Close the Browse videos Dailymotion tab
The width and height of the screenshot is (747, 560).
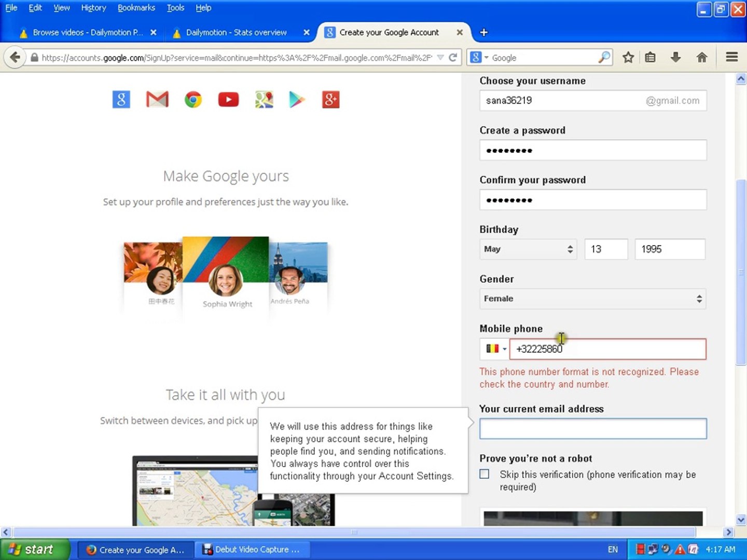click(x=154, y=32)
